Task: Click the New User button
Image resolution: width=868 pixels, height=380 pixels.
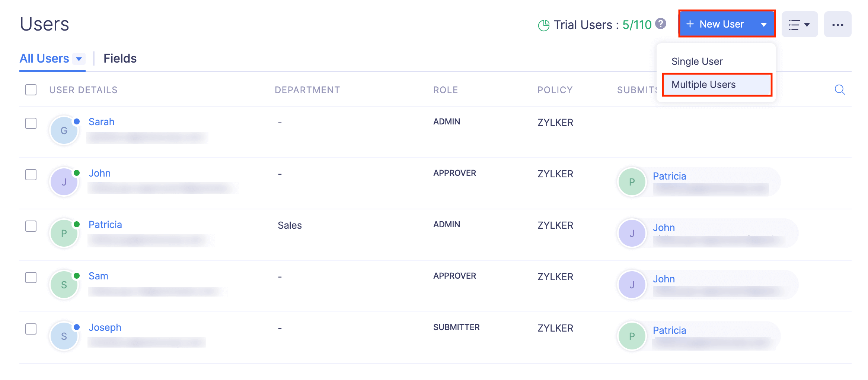Action: coord(721,24)
